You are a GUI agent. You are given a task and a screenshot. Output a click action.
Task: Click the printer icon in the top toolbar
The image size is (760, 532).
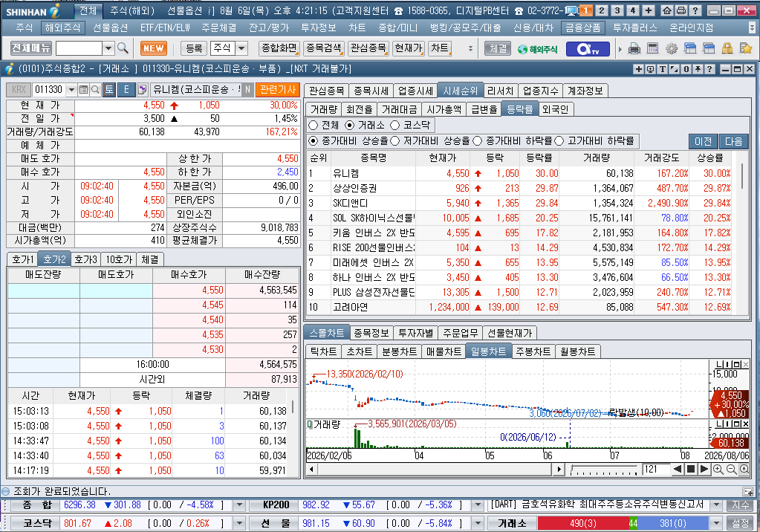(x=634, y=48)
